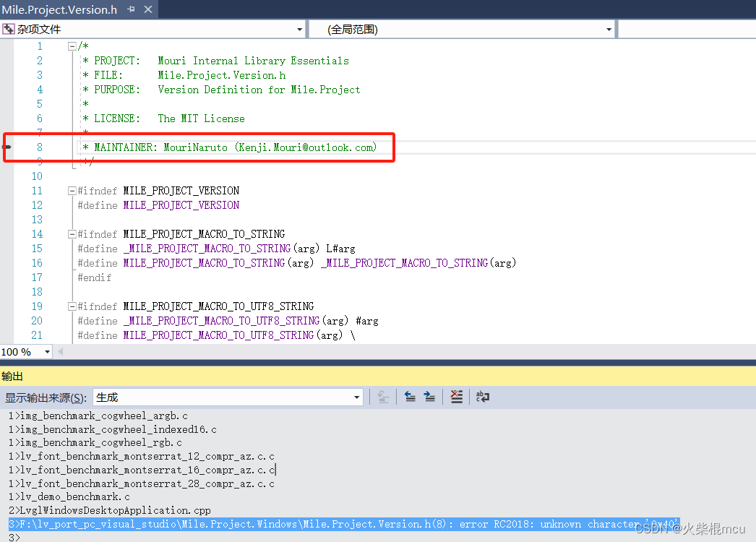
Task: Collapse the #ifndef region at line 14
Action: coord(72,233)
